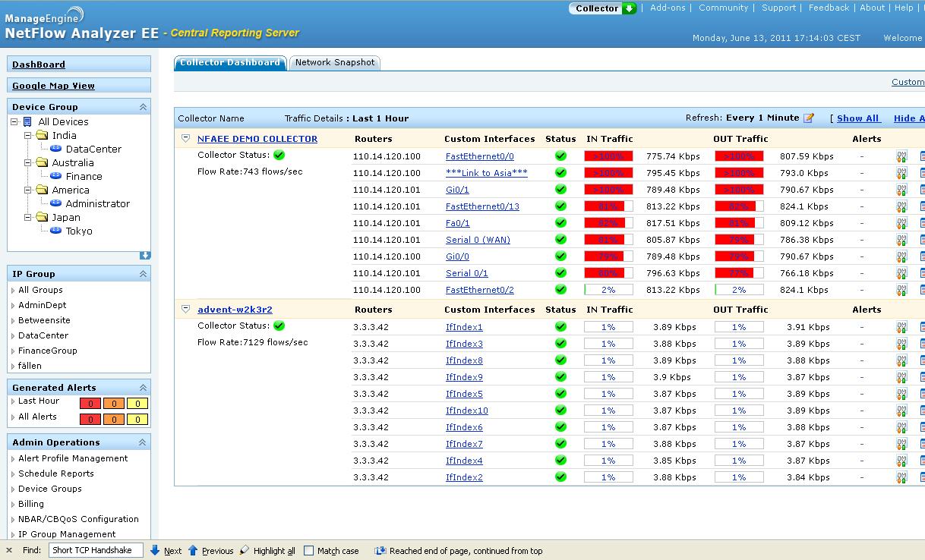
Task: Click the Find text input field
Action: pyautogui.click(x=96, y=551)
